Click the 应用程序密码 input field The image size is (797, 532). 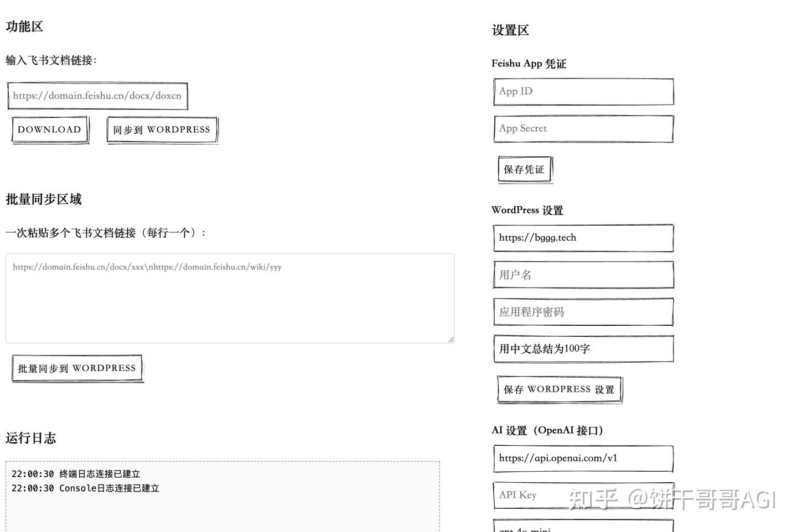pos(583,311)
